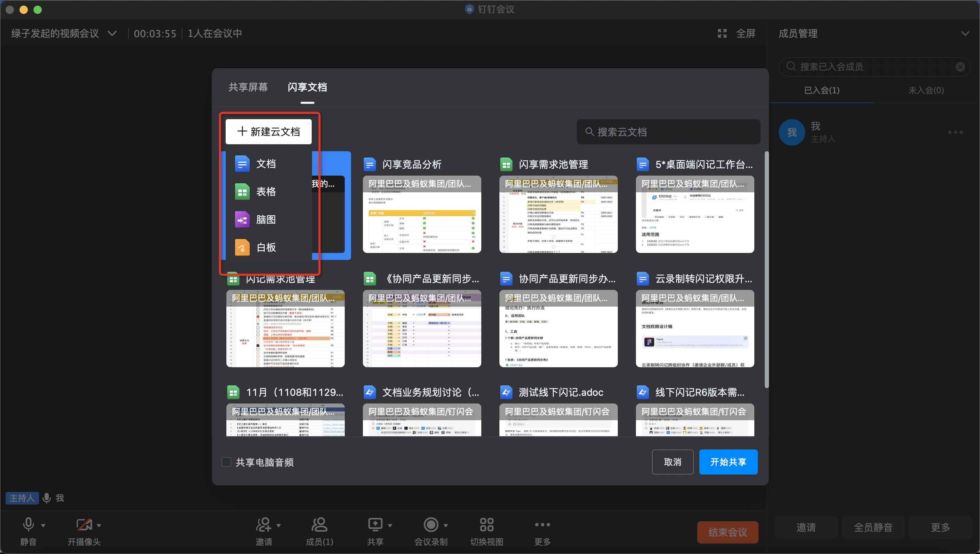This screenshot has height=554, width=980.
Task: Click the sheet icon of 11月（1108和1129
Action: (233, 392)
